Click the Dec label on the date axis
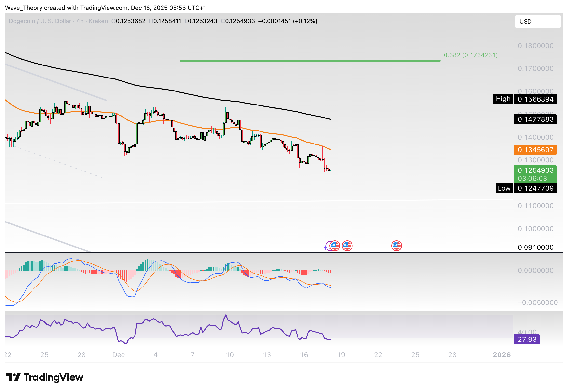 119,355
